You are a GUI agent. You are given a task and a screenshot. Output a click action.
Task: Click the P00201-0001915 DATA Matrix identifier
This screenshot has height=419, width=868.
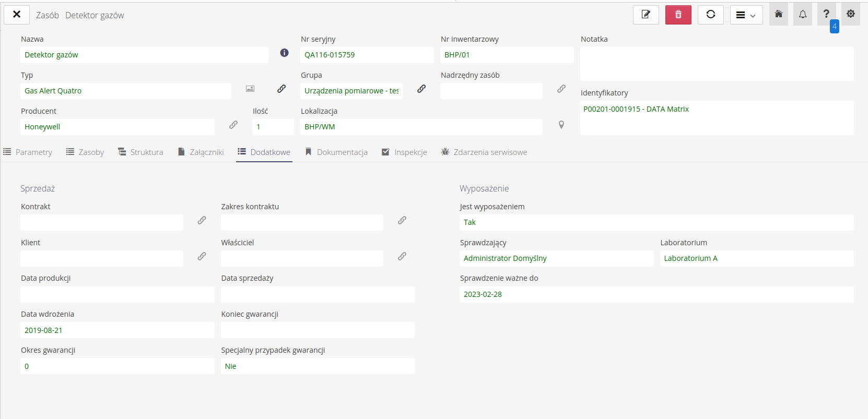tap(636, 109)
